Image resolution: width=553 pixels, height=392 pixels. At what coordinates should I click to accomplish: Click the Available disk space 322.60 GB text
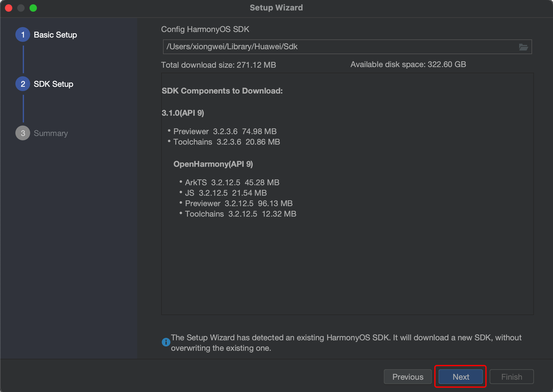click(408, 64)
